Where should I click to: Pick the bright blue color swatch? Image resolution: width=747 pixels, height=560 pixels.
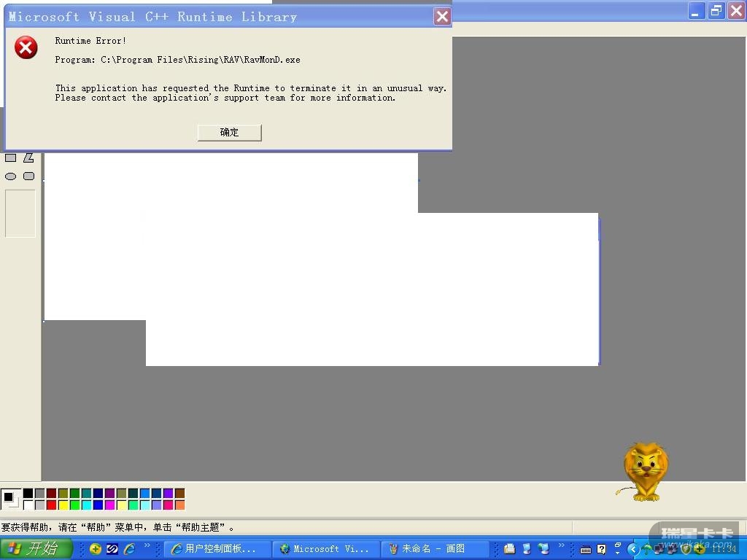tap(98, 505)
